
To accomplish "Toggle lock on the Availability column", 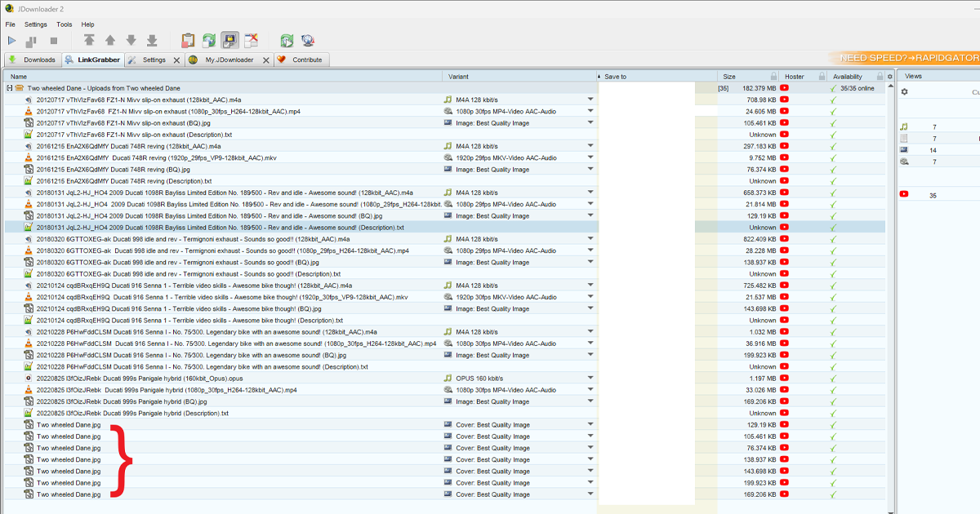I will (x=880, y=77).
